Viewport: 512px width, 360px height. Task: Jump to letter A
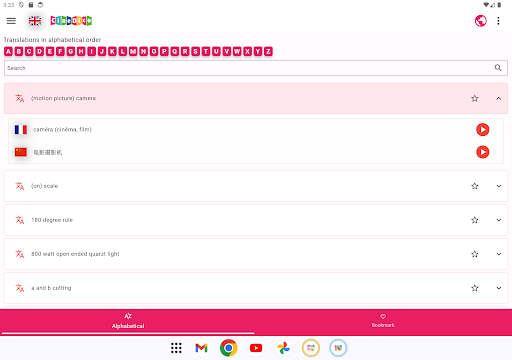tap(8, 51)
